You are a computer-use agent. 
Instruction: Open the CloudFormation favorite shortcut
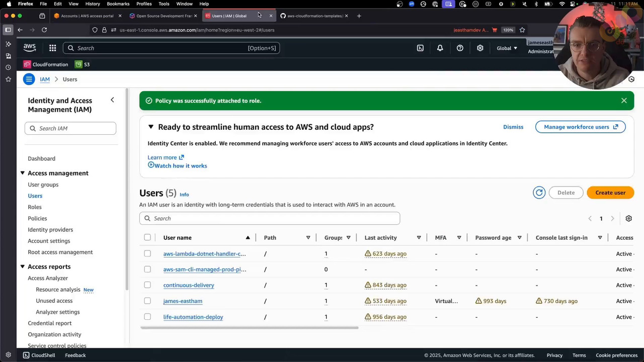coord(46,64)
